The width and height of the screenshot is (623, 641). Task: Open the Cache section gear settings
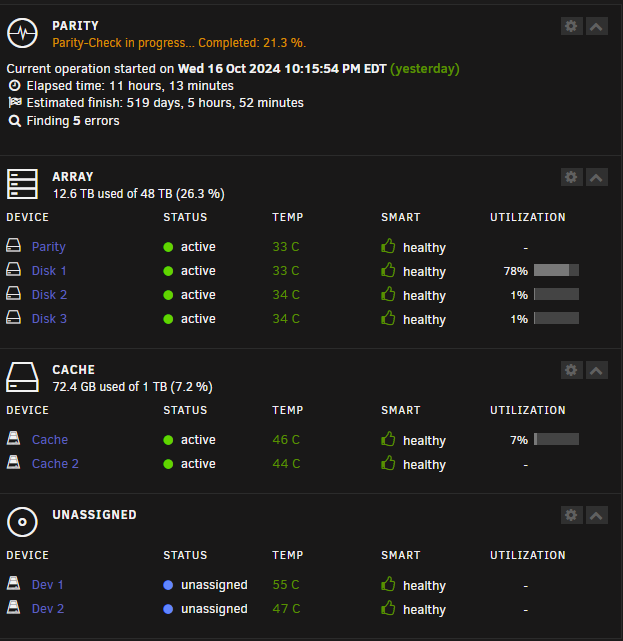[571, 370]
